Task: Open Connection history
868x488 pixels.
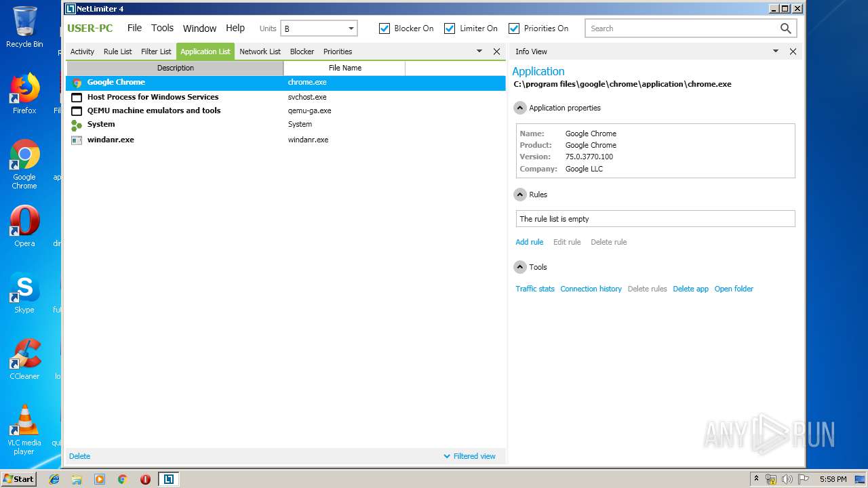Action: (x=591, y=289)
